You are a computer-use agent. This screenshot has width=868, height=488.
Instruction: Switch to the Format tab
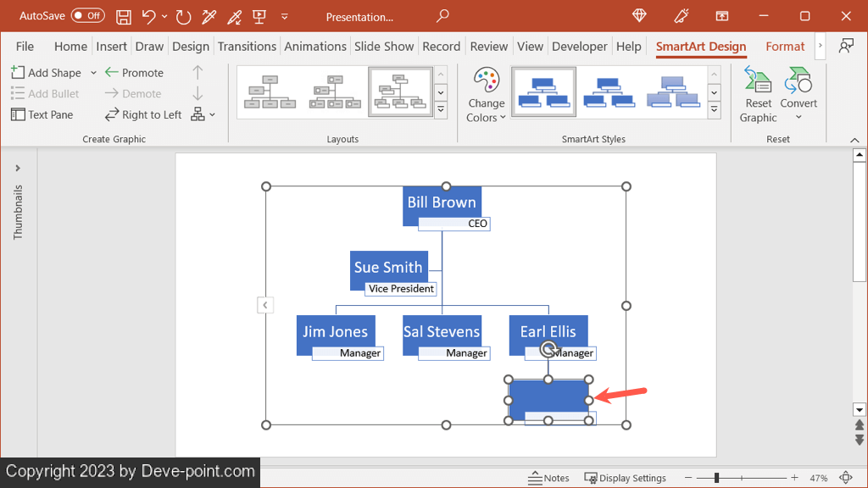pos(785,47)
